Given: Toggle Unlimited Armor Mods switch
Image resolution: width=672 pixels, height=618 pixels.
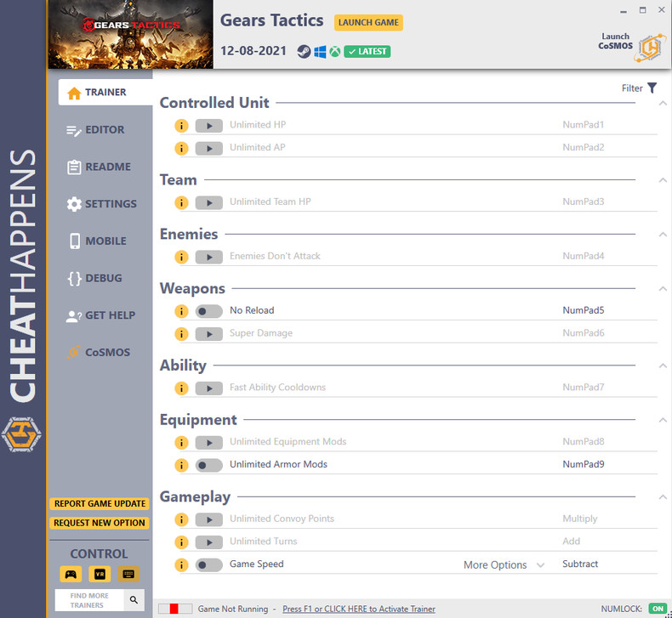Looking at the screenshot, I should click(208, 465).
